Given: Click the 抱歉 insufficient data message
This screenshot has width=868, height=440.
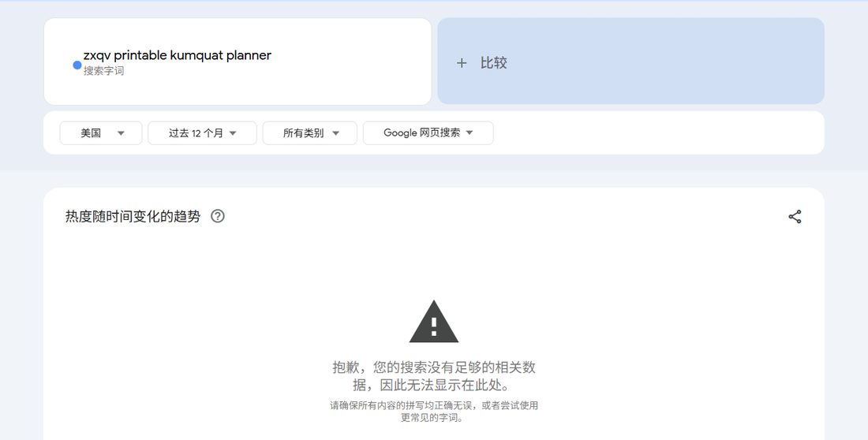Looking at the screenshot, I should (x=434, y=376).
